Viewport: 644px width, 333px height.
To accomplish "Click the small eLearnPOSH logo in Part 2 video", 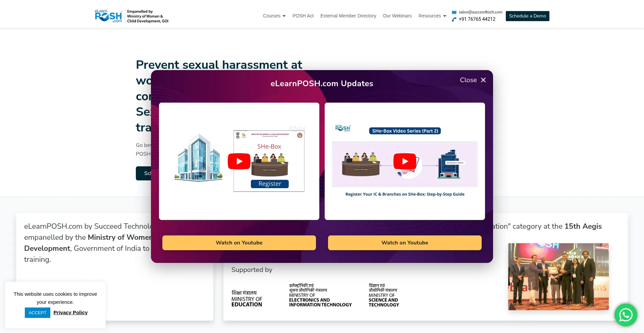I will coord(343,128).
